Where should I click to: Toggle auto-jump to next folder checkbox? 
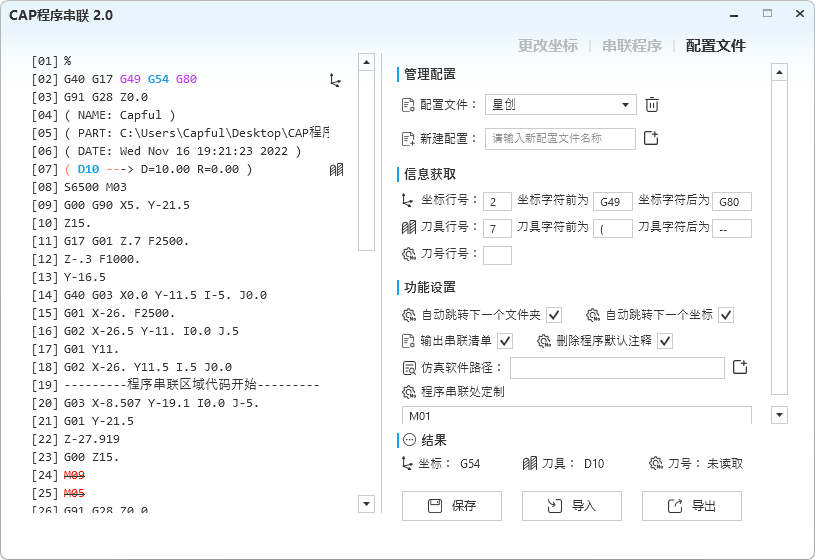[x=554, y=315]
